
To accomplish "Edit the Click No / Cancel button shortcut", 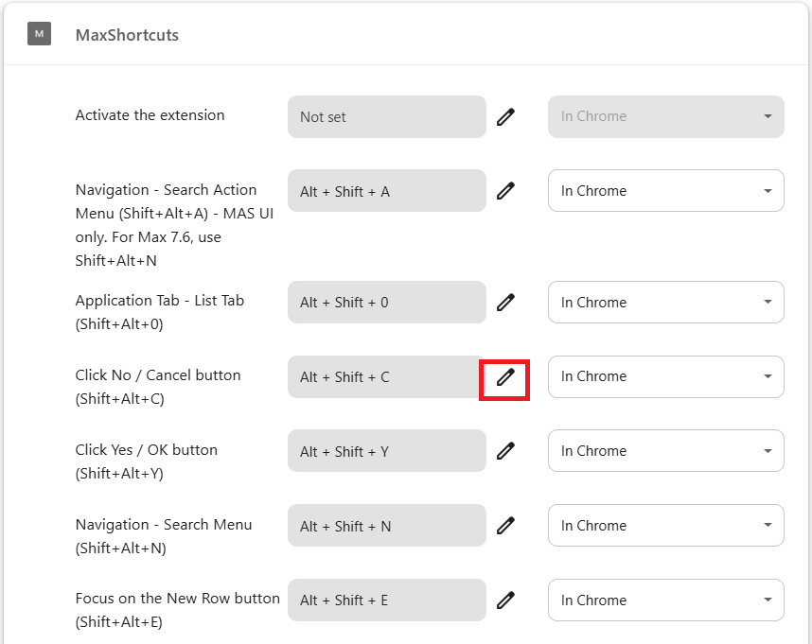I will [x=505, y=377].
